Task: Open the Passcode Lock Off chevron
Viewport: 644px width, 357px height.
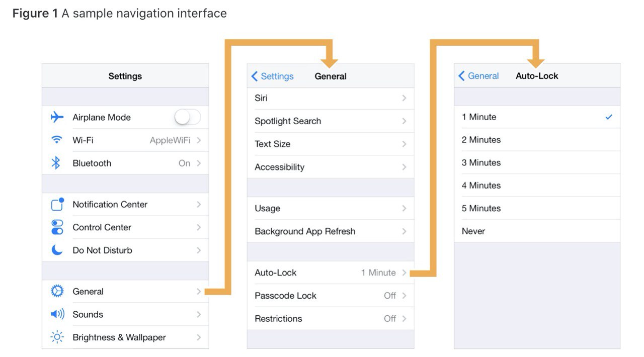Action: click(404, 296)
